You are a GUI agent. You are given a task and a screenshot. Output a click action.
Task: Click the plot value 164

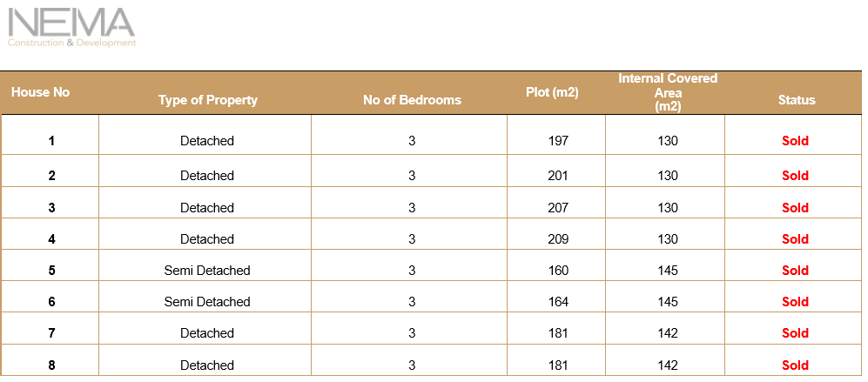(558, 302)
